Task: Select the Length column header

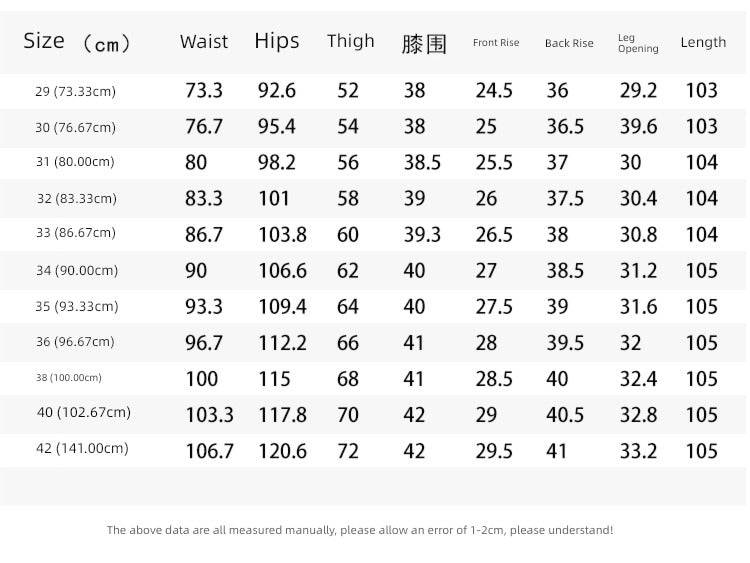Action: tap(703, 42)
